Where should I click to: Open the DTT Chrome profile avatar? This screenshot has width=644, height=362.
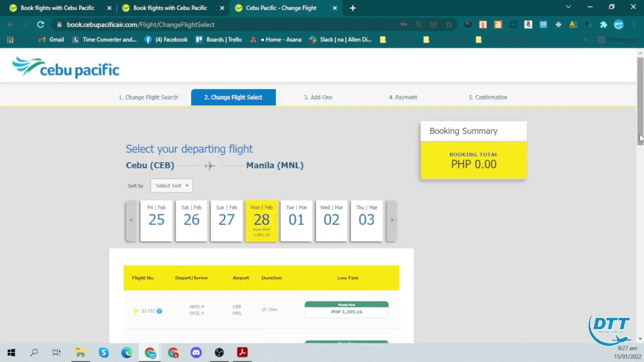618,24
